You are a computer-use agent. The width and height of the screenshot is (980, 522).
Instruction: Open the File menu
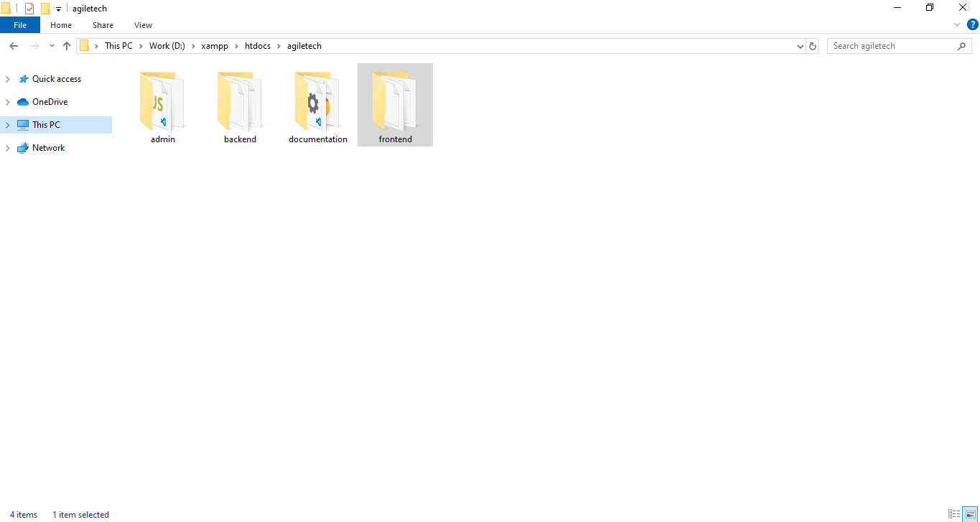[x=20, y=25]
